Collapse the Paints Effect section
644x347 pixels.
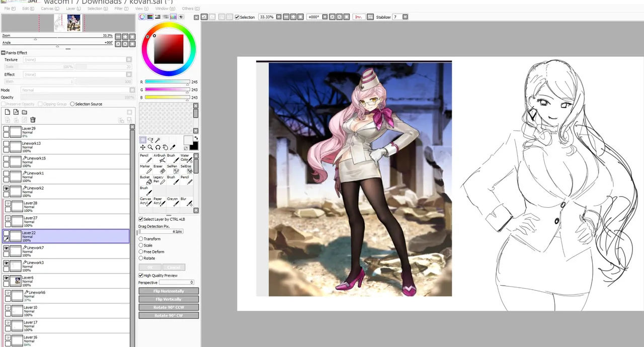point(3,53)
